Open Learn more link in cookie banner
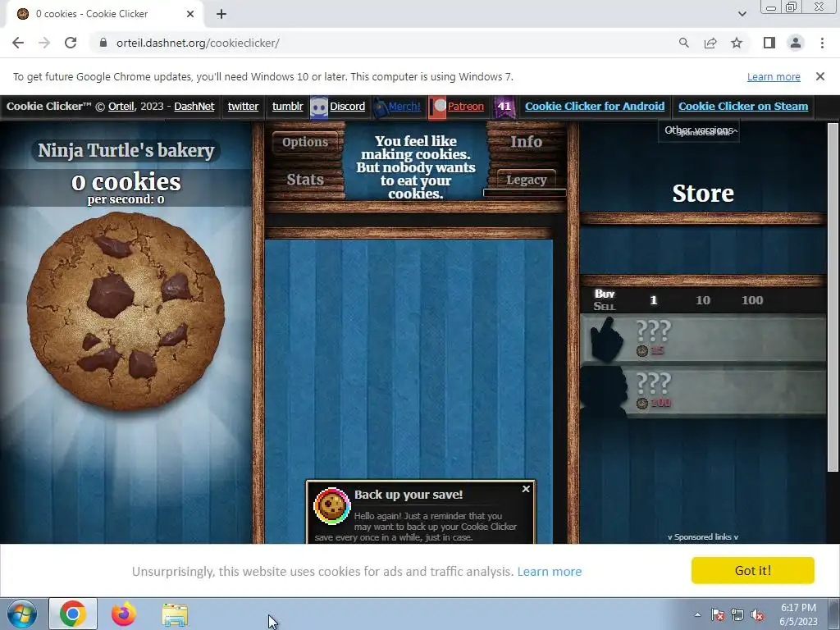840x630 pixels. 549,572
